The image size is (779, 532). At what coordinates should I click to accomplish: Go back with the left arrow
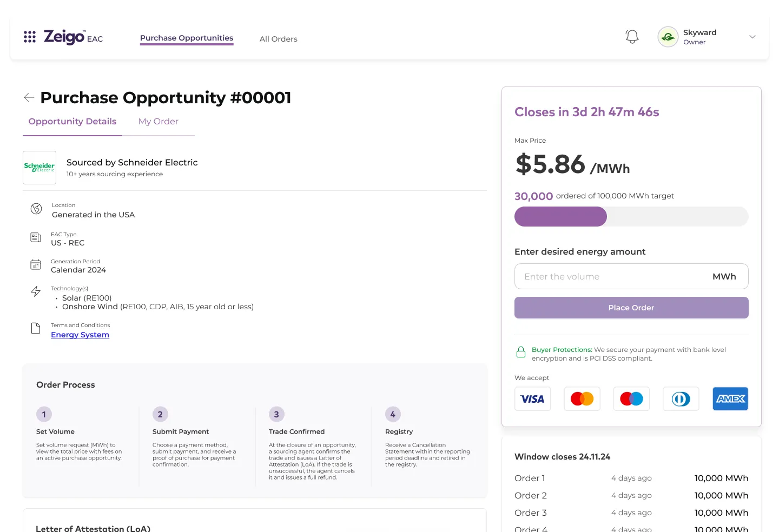tap(29, 97)
